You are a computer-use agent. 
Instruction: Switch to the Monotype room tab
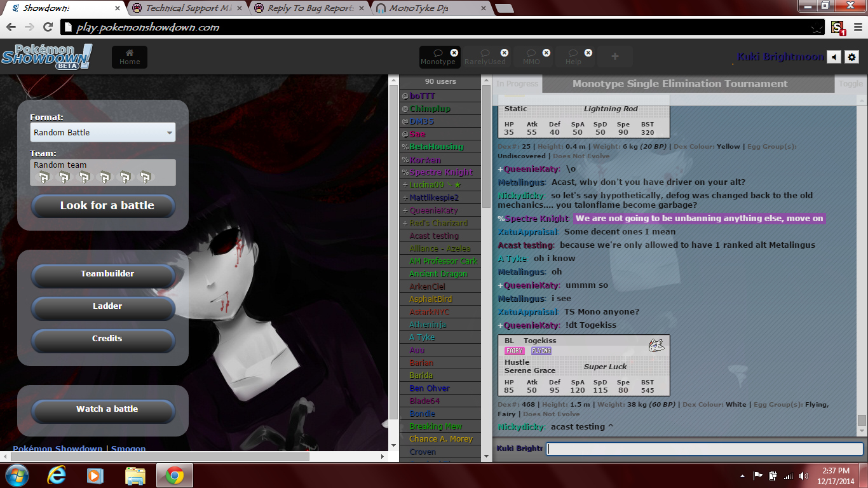click(439, 57)
